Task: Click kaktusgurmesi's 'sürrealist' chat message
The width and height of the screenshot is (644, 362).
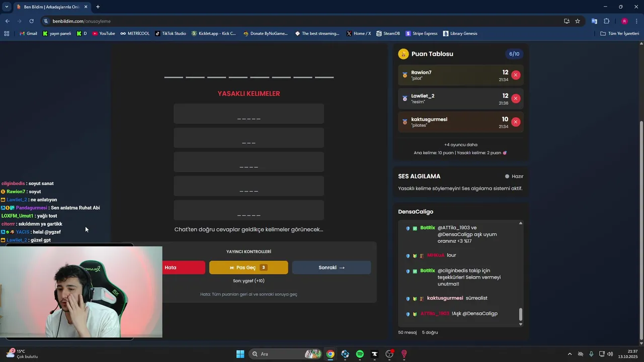Action: pos(476,298)
